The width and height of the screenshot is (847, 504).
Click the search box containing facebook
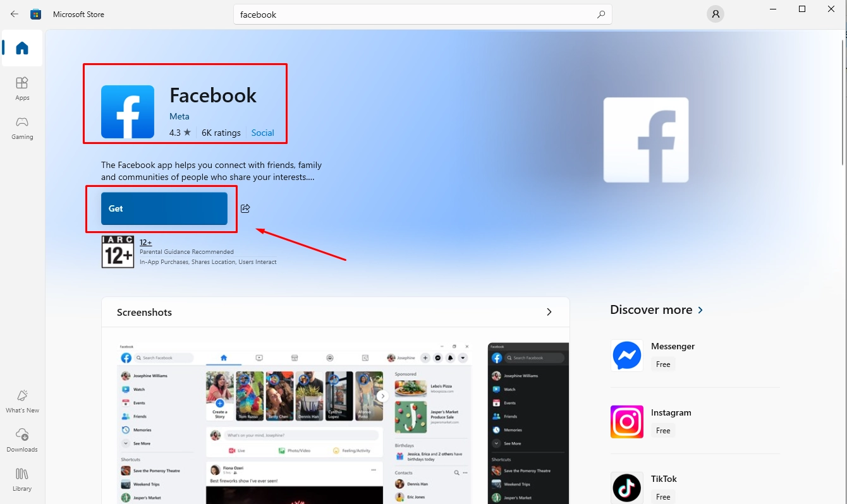coord(423,15)
